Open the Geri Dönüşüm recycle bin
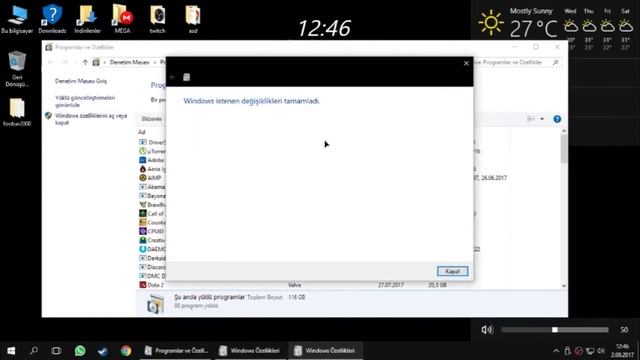The height and width of the screenshot is (360, 640). point(17,69)
